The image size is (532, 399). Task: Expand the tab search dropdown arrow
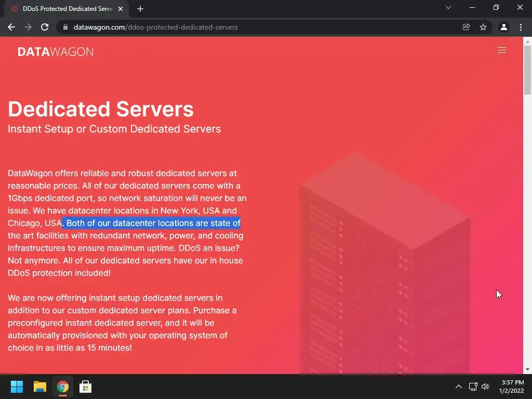pyautogui.click(x=448, y=7)
